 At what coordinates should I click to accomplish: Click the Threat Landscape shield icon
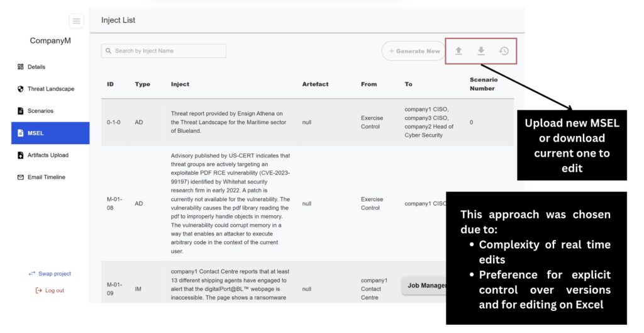tap(20, 89)
